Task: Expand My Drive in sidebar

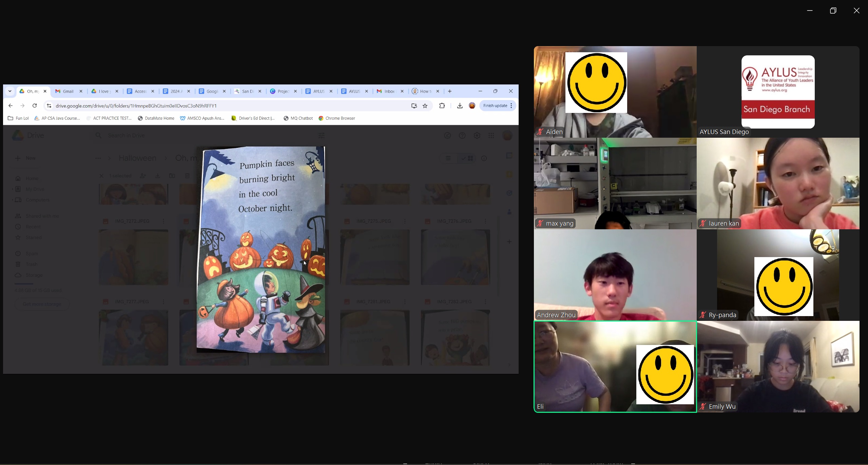Action: 13,189
